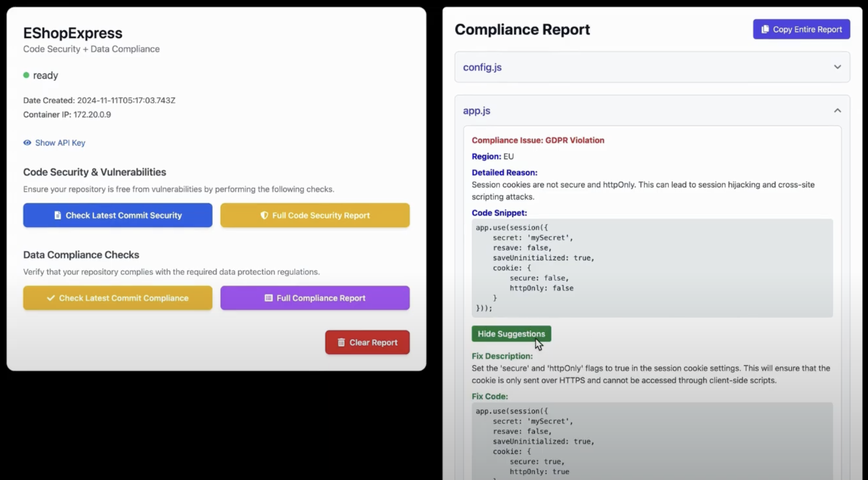Screen dimensions: 868x480
Task: Click shield icon on Full Code Security Report
Action: 264,215
